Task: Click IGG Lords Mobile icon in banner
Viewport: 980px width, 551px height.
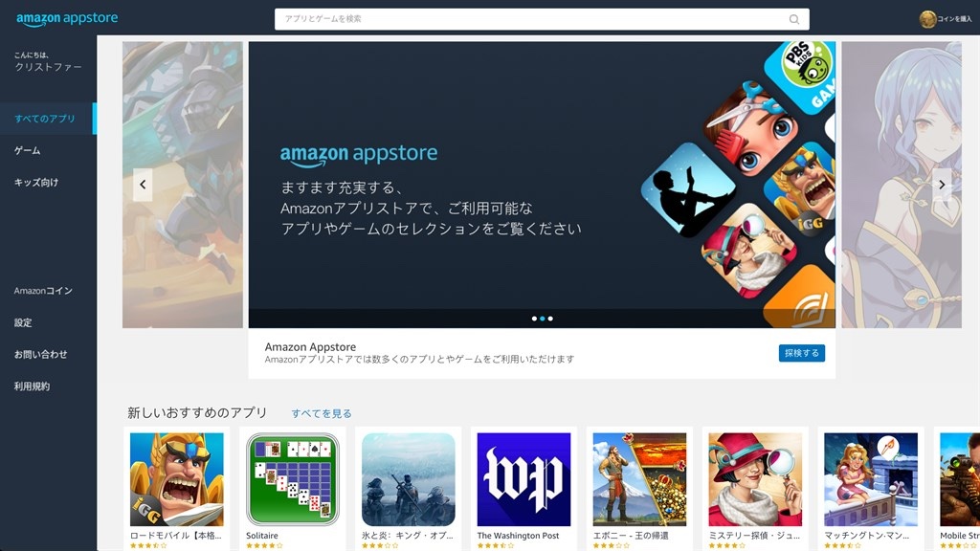Action: 803,189
